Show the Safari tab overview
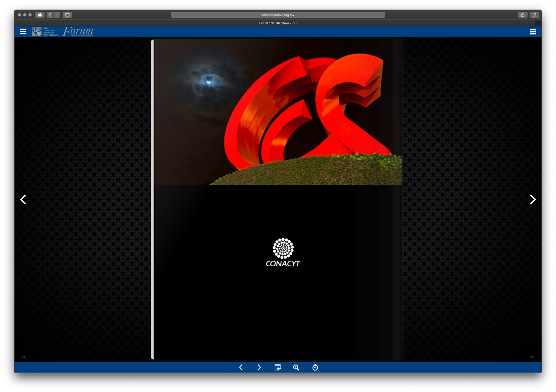The height and width of the screenshot is (392, 556). pos(535,15)
